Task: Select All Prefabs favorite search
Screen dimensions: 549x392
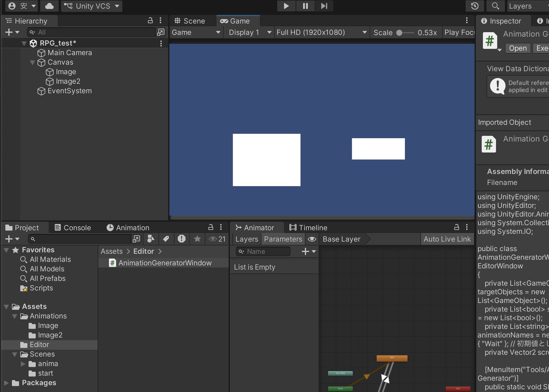Action: pos(43,279)
